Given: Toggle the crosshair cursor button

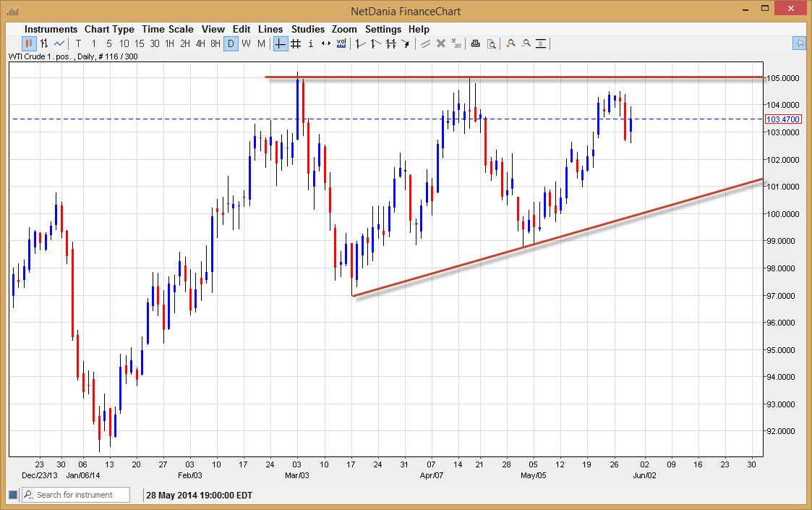Looking at the screenshot, I should point(280,43).
